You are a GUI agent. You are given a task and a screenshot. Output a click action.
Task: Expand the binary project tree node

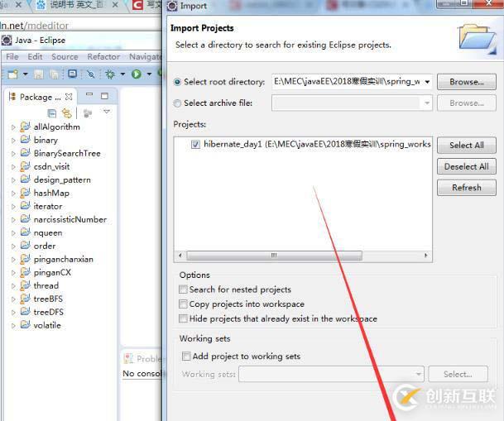pos(13,141)
